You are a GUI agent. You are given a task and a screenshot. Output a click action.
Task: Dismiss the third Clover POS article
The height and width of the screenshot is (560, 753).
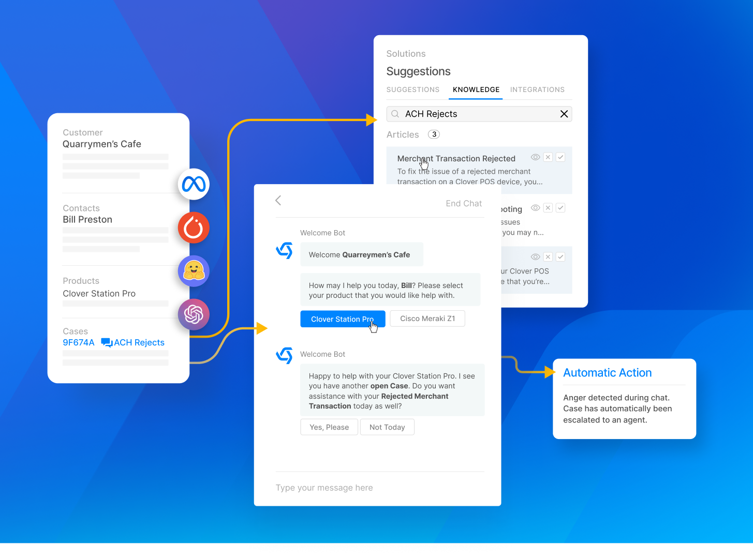pyautogui.click(x=548, y=257)
